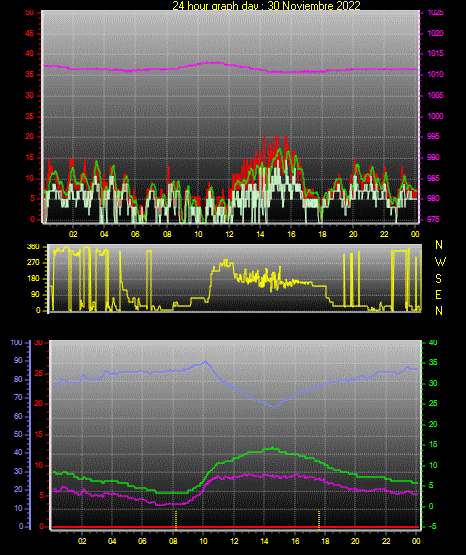Click the E compass label beside direction graph
Screen dimensions: 466x555
tap(438, 295)
